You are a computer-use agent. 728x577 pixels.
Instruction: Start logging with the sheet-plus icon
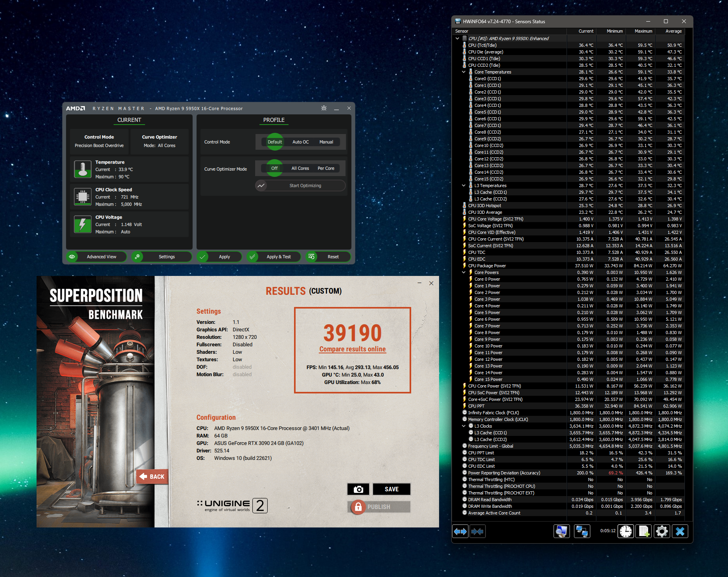click(644, 531)
